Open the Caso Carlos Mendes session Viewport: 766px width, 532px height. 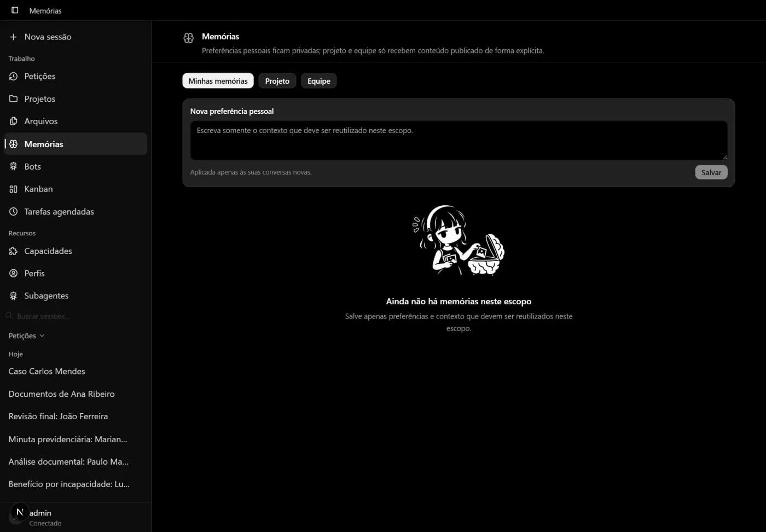pyautogui.click(x=47, y=371)
